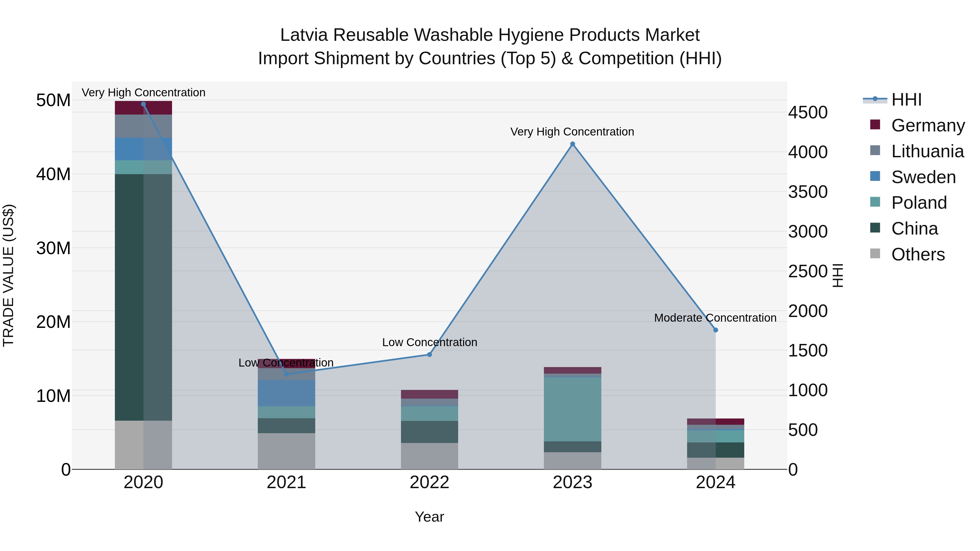
Task: Click the China segment of the 2022 bar
Action: [430, 432]
